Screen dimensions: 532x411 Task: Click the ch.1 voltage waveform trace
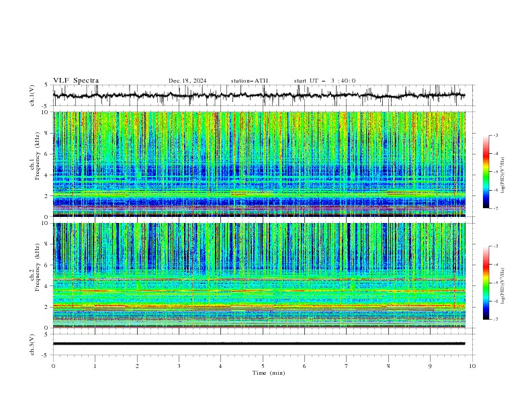259,95
